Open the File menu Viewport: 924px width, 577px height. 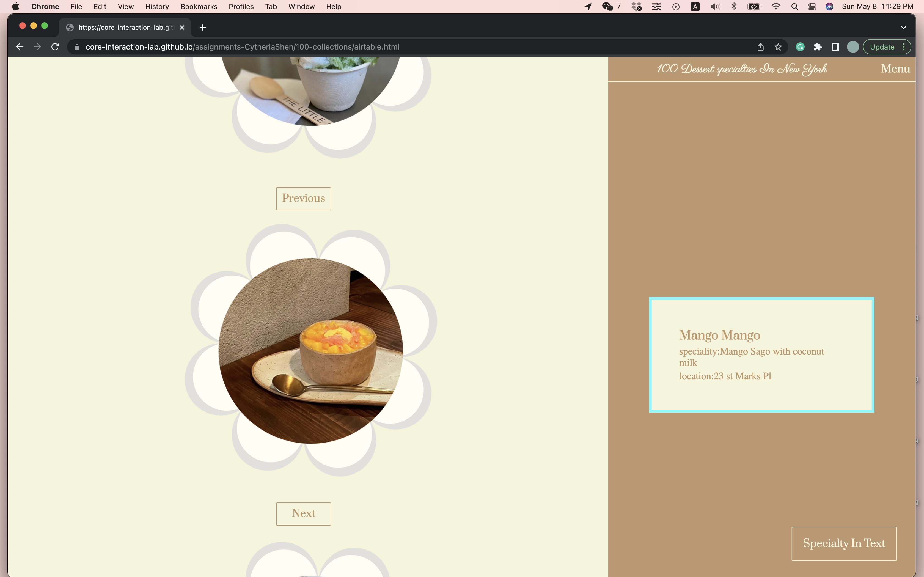(76, 7)
